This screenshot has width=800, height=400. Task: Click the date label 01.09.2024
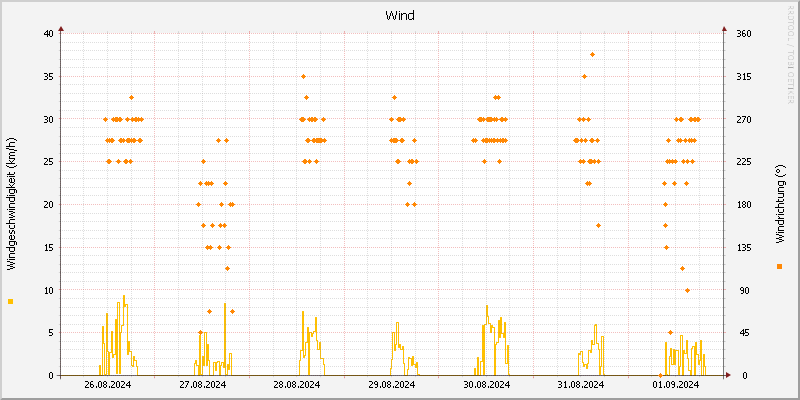pos(675,385)
